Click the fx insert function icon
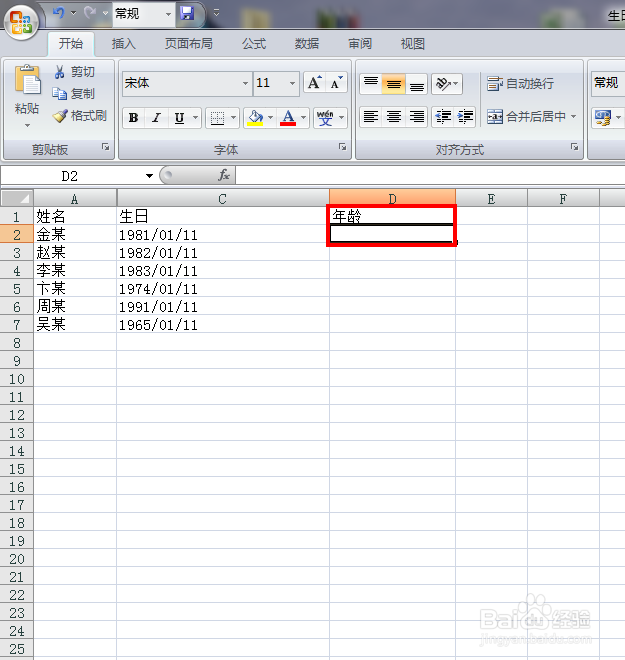This screenshot has width=625, height=660. point(224,175)
